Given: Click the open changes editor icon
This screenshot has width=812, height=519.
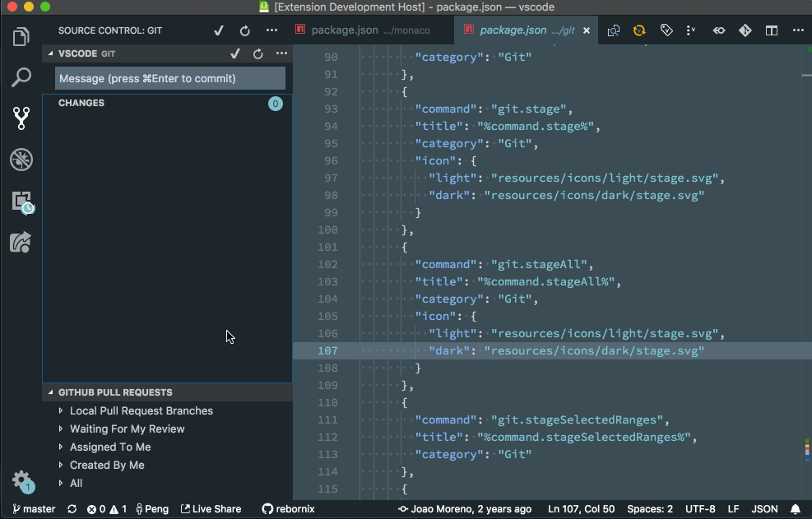Looking at the screenshot, I should pos(614,30).
